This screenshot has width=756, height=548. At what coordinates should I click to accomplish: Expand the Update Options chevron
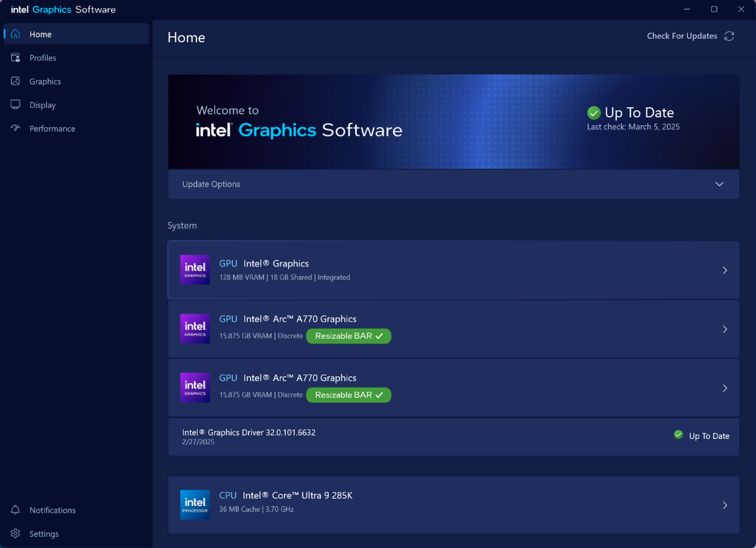719,184
